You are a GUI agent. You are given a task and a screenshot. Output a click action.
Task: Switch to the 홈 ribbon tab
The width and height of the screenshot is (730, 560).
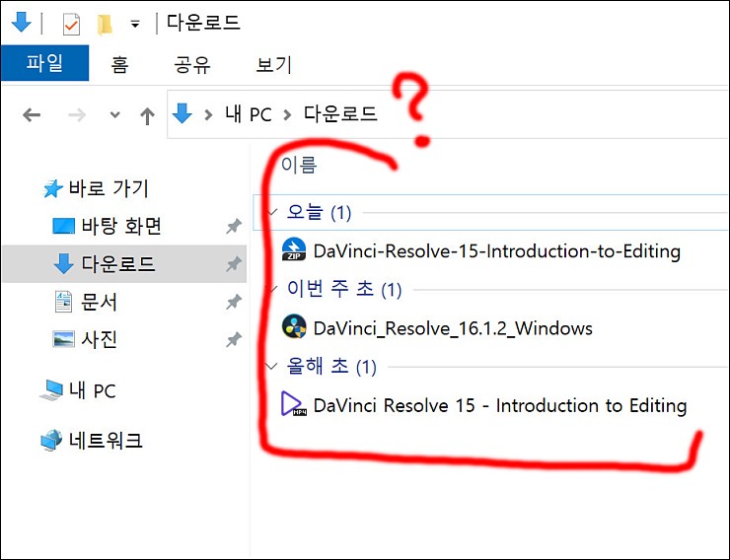click(x=119, y=64)
